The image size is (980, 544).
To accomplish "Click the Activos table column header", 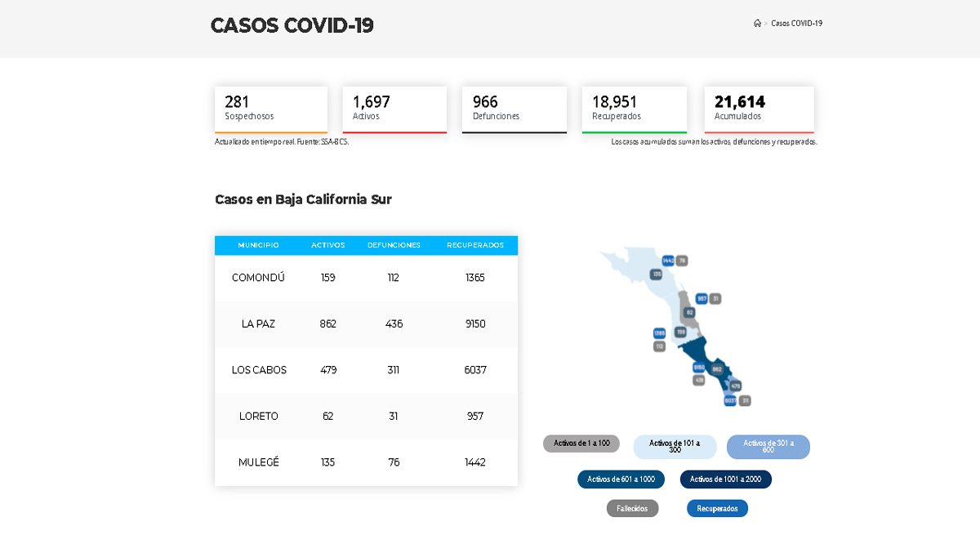I will pos(328,245).
